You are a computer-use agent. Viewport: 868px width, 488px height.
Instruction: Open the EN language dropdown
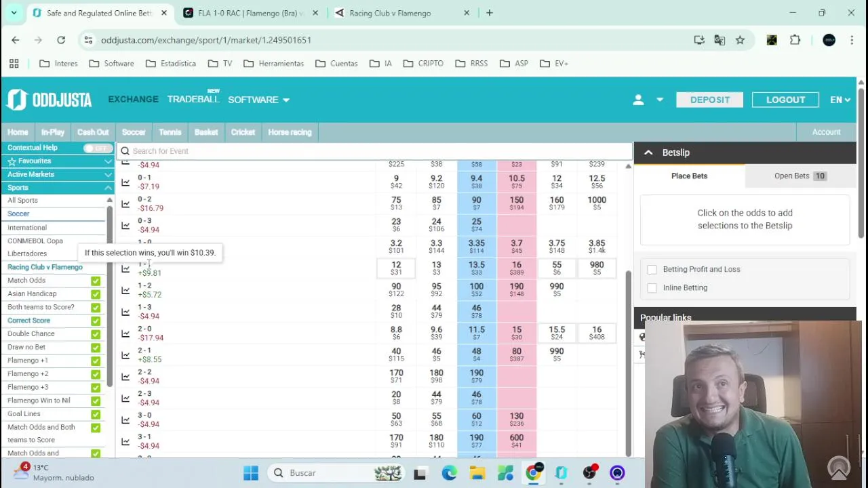coord(840,100)
